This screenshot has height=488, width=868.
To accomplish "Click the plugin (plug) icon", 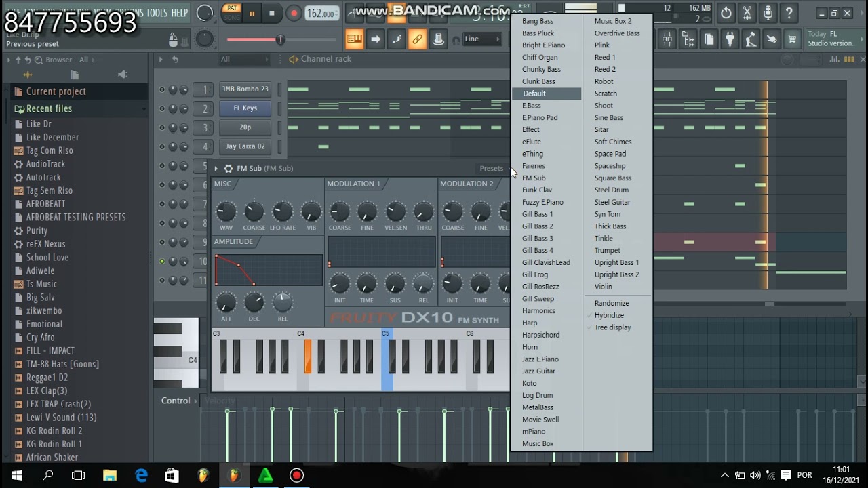I will pyautogui.click(x=730, y=39).
